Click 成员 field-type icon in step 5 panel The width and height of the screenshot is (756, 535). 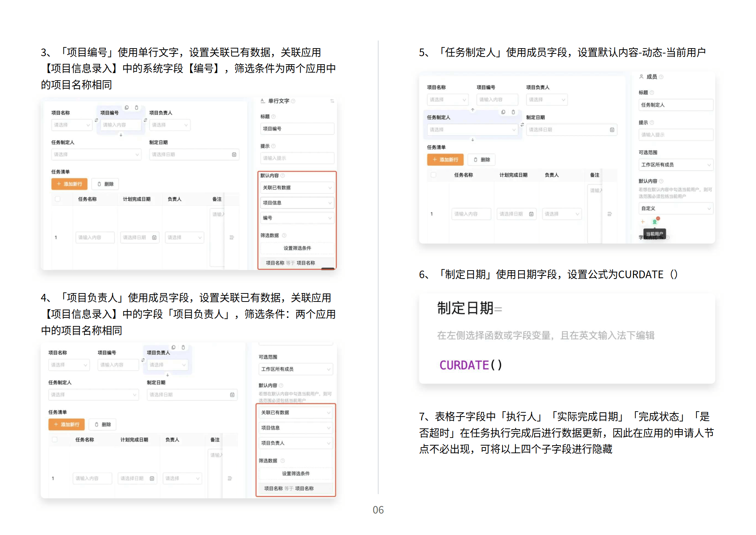641,76
